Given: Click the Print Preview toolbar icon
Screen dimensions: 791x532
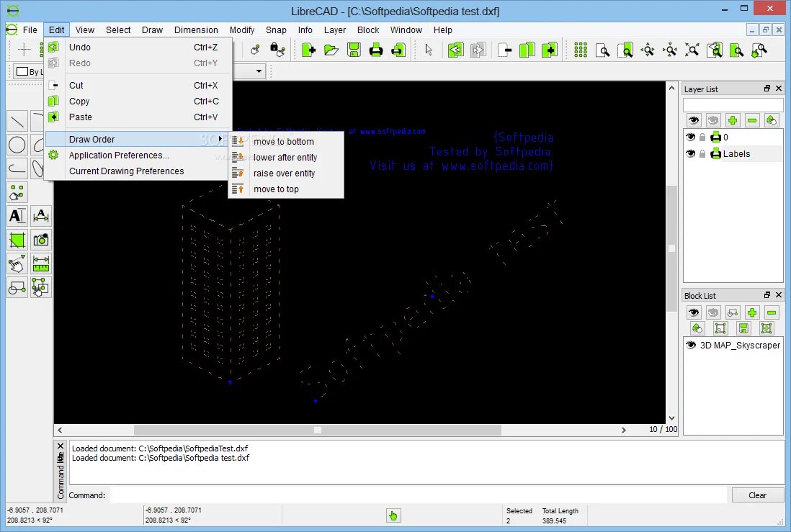Looking at the screenshot, I should pos(398,50).
